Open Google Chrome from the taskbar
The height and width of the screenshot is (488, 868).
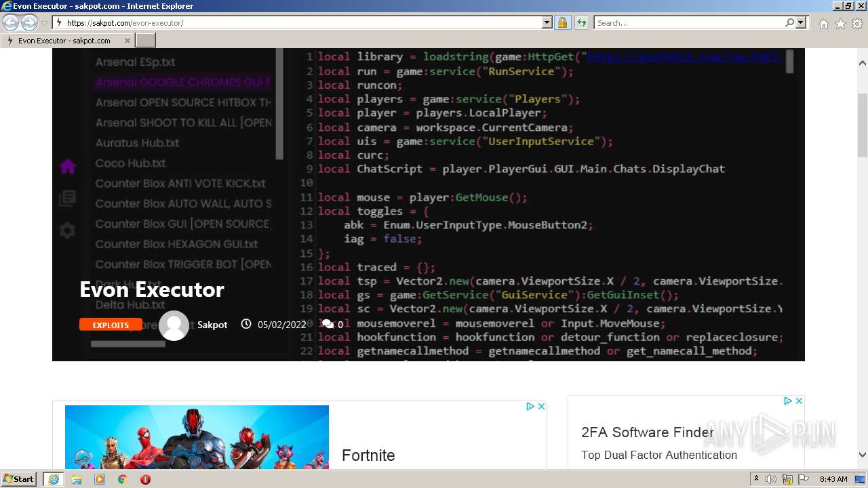pyautogui.click(x=123, y=479)
